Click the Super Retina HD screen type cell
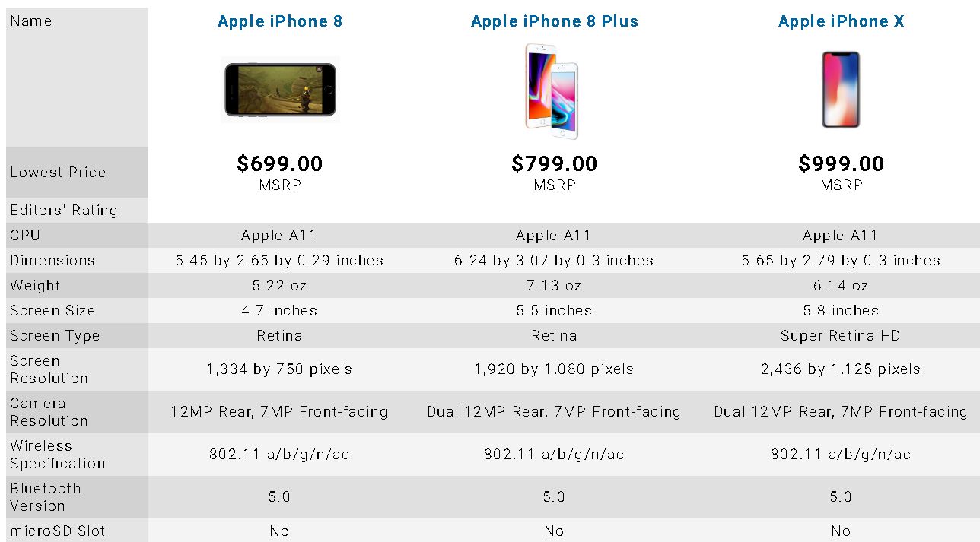980x542 pixels. 841,336
